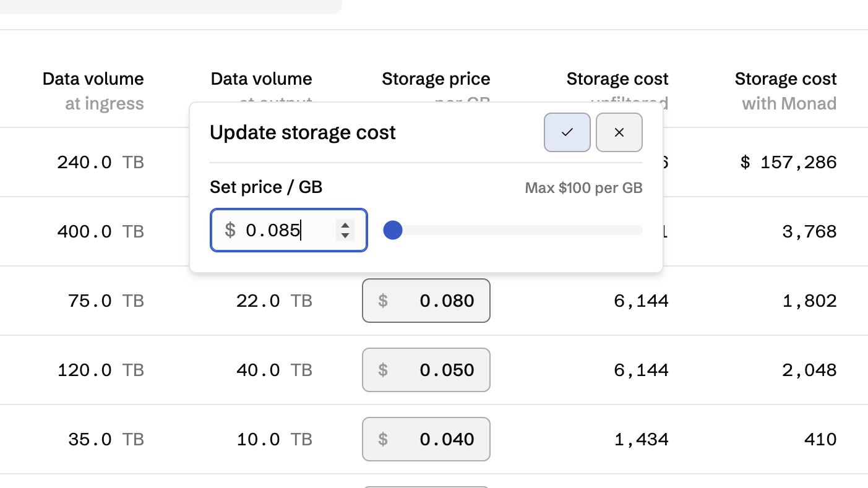The image size is (868, 488).
Task: Click the Max $100 per GB hint text
Action: click(583, 187)
